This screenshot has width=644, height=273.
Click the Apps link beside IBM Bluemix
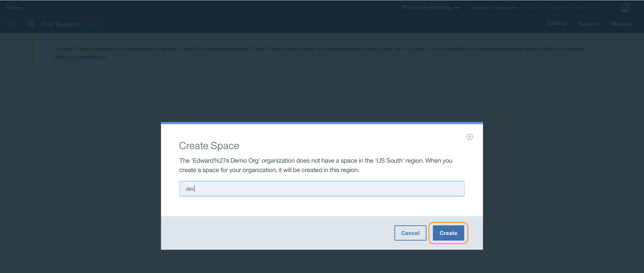pos(90,24)
